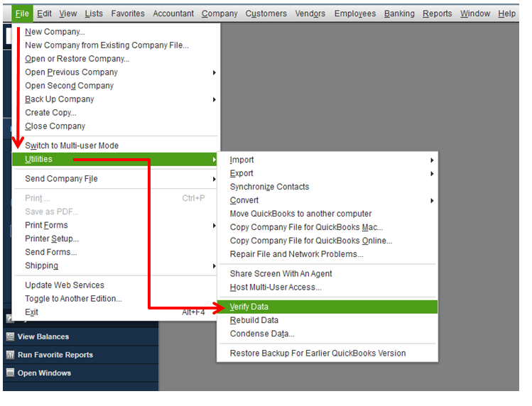Click the Run Favorite Reports icon
Viewport: 532px width, 406px height.
11,355
